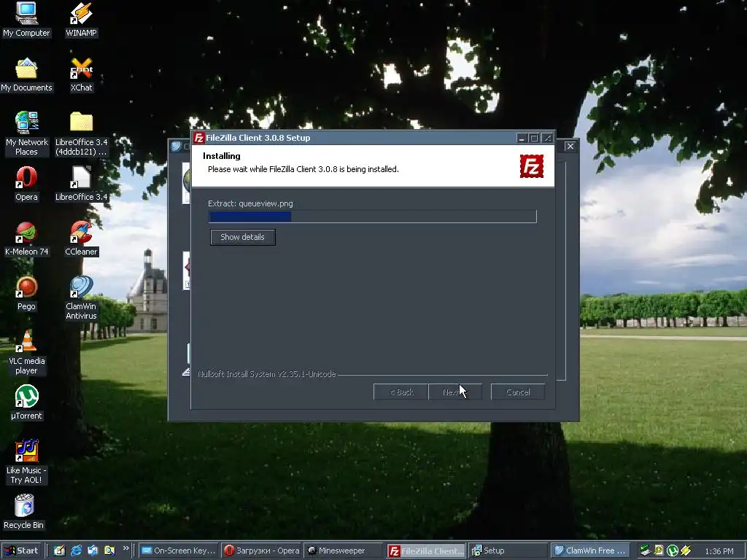Switch to Minesweeper taskbar item
This screenshot has width=747, height=560.
click(x=344, y=551)
